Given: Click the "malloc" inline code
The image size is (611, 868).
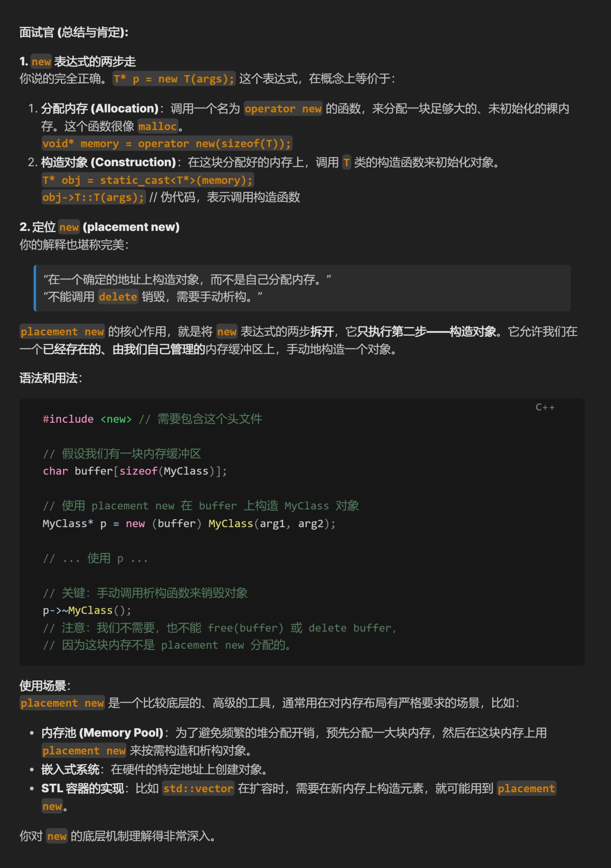Looking at the screenshot, I should 158,126.
